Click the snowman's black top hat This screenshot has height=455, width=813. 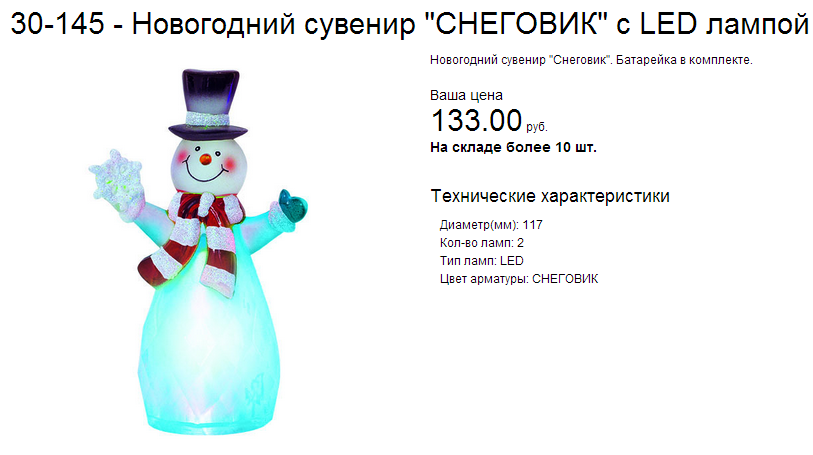[x=208, y=104]
